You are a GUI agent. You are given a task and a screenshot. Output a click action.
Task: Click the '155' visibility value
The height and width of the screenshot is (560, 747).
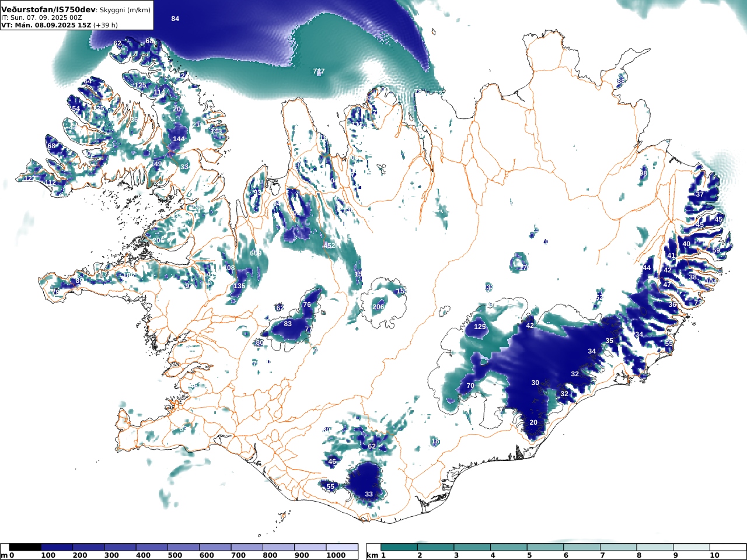pos(402,291)
